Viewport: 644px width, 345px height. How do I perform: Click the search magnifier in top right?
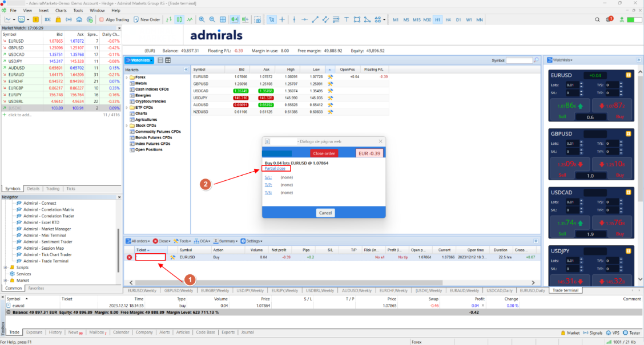[597, 19]
